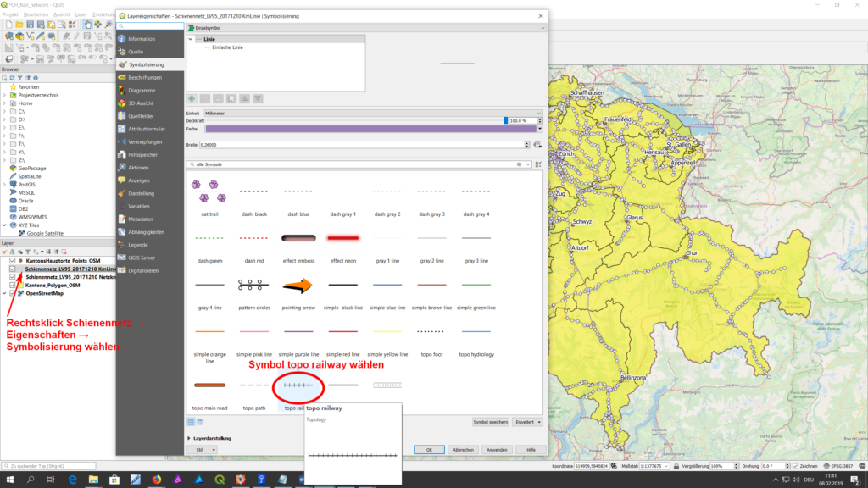Image resolution: width=868 pixels, height=488 pixels.
Task: Click the add symbol layer plus icon
Action: (192, 98)
